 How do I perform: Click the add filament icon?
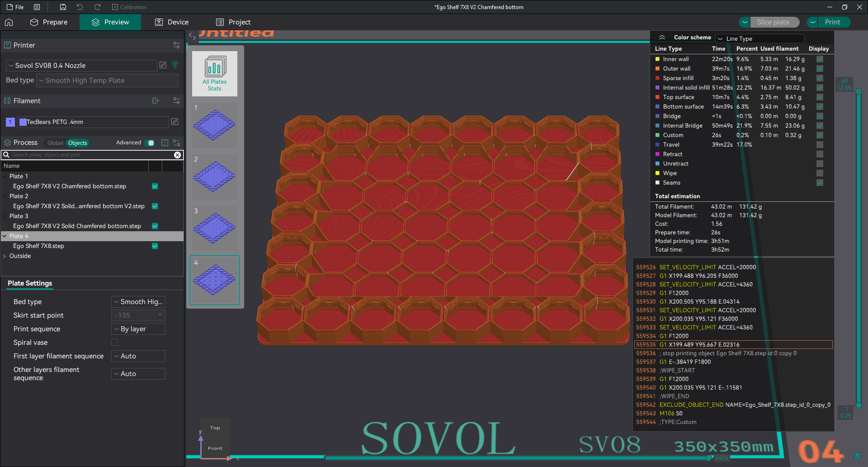tap(156, 101)
